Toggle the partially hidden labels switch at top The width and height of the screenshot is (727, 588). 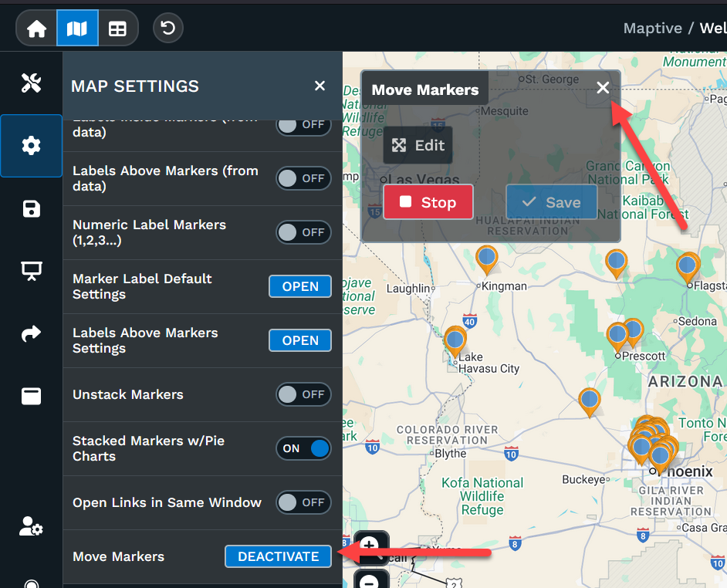point(304,126)
